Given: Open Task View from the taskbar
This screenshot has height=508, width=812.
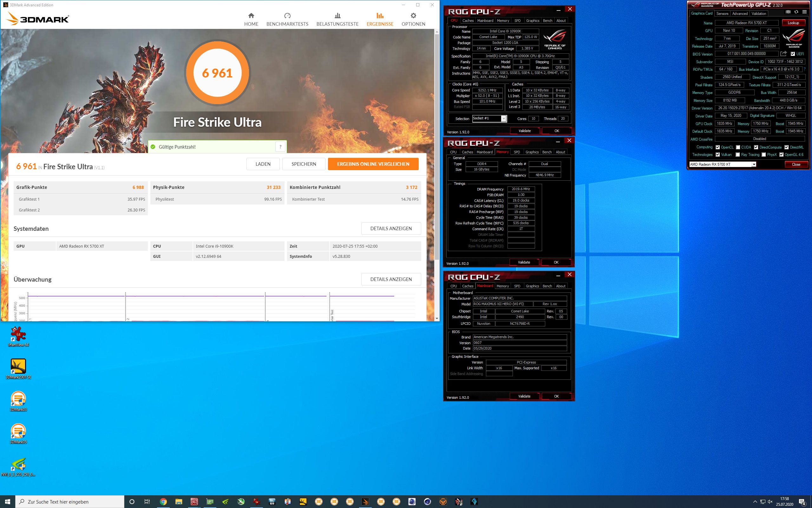Looking at the screenshot, I should [x=147, y=502].
